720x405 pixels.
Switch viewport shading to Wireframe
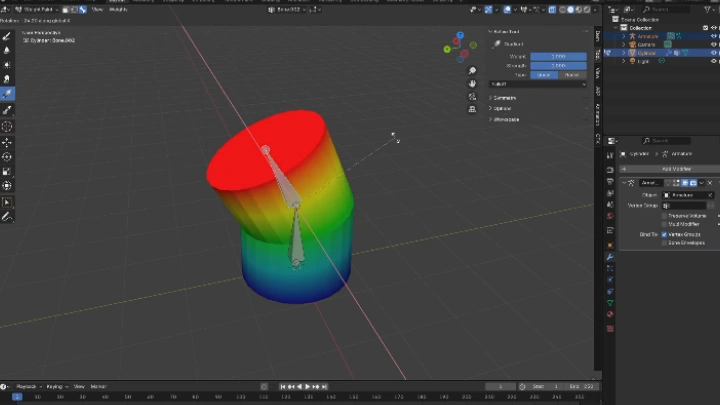(x=562, y=10)
